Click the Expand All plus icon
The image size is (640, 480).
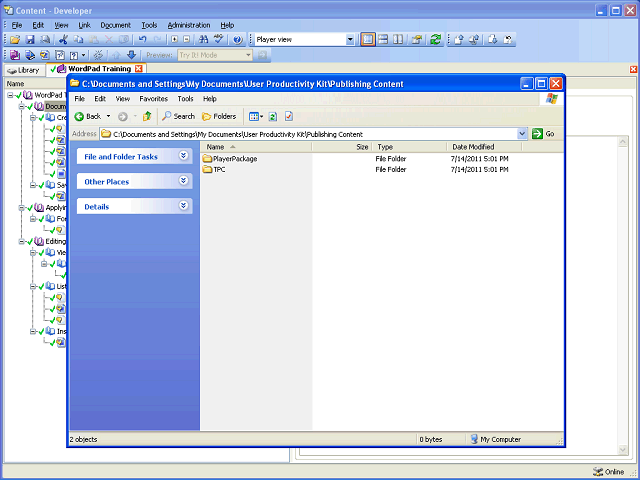point(174,40)
